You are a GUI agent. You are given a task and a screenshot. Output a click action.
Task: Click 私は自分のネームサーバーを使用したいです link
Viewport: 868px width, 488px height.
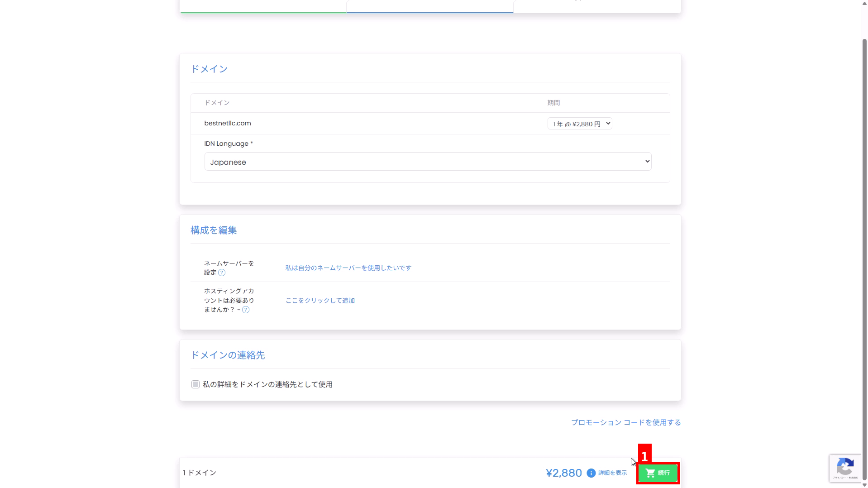pos(348,268)
